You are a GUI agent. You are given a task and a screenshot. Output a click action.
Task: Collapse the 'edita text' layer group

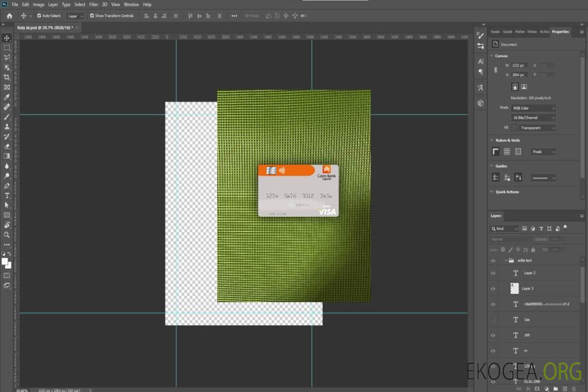(506, 261)
